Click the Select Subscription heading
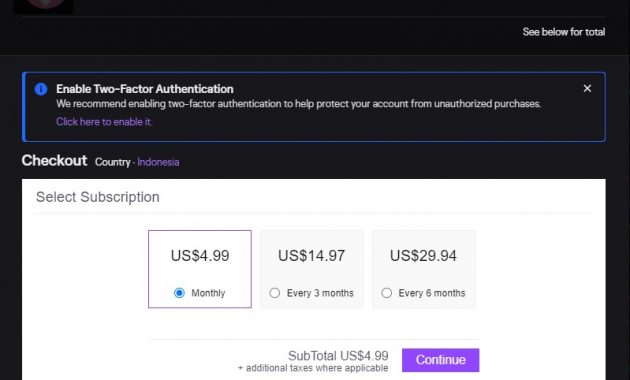This screenshot has height=380, width=630. [x=98, y=197]
